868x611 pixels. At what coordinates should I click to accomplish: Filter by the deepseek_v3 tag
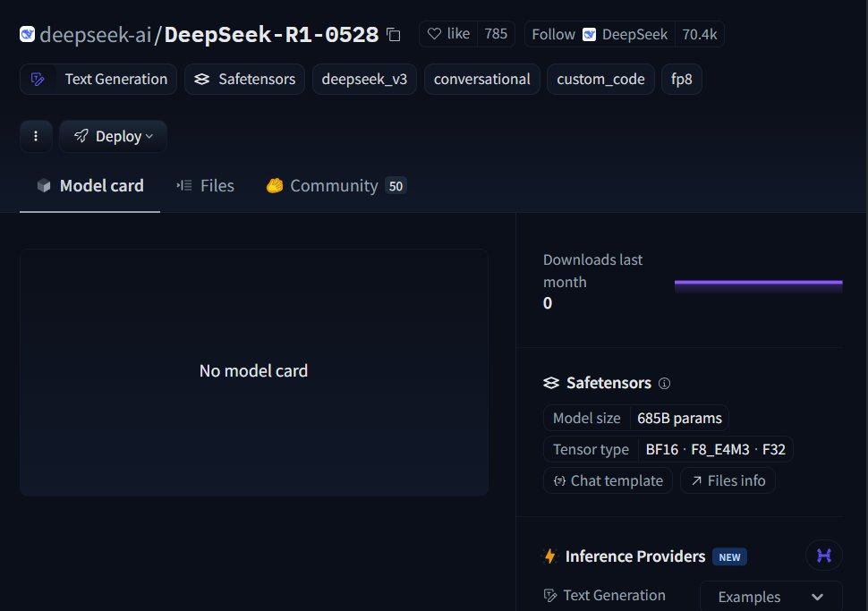[364, 79]
